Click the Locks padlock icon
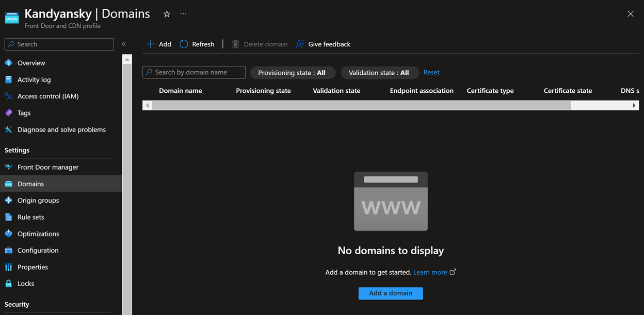The width and height of the screenshot is (644, 315). (x=8, y=284)
